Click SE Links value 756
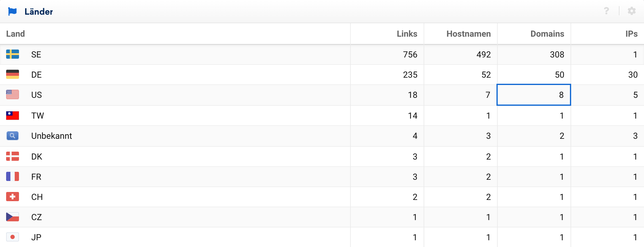Viewport: 644px width, 247px height. click(410, 54)
